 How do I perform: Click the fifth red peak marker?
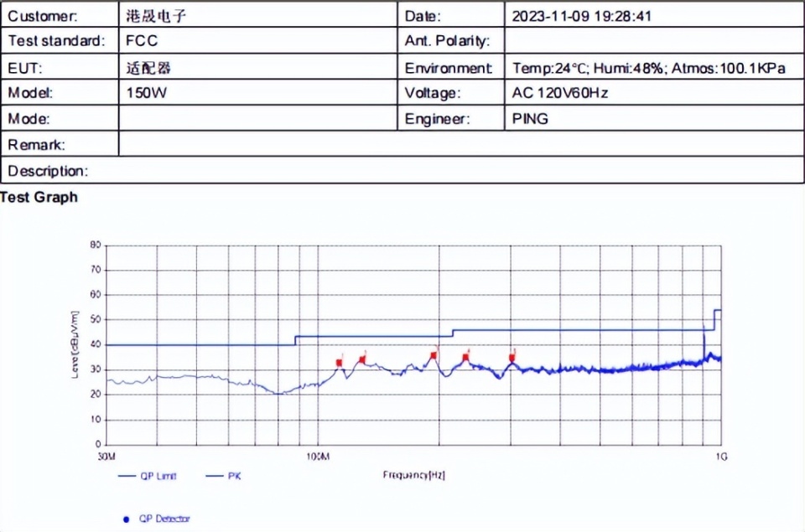coord(512,358)
